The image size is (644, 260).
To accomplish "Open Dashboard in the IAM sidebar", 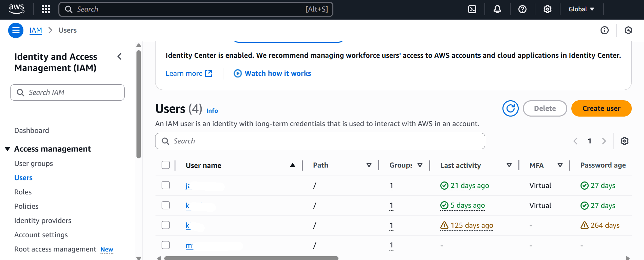I will click(x=32, y=131).
